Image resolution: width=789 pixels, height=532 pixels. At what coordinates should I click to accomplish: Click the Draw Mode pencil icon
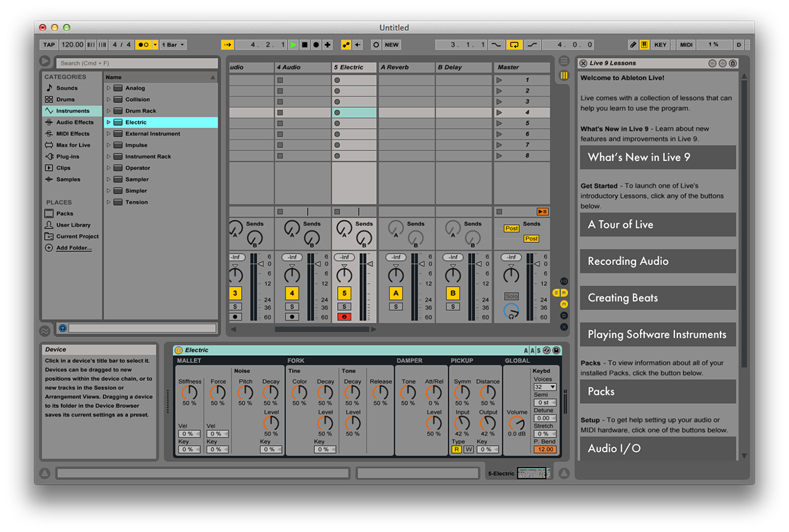click(633, 45)
